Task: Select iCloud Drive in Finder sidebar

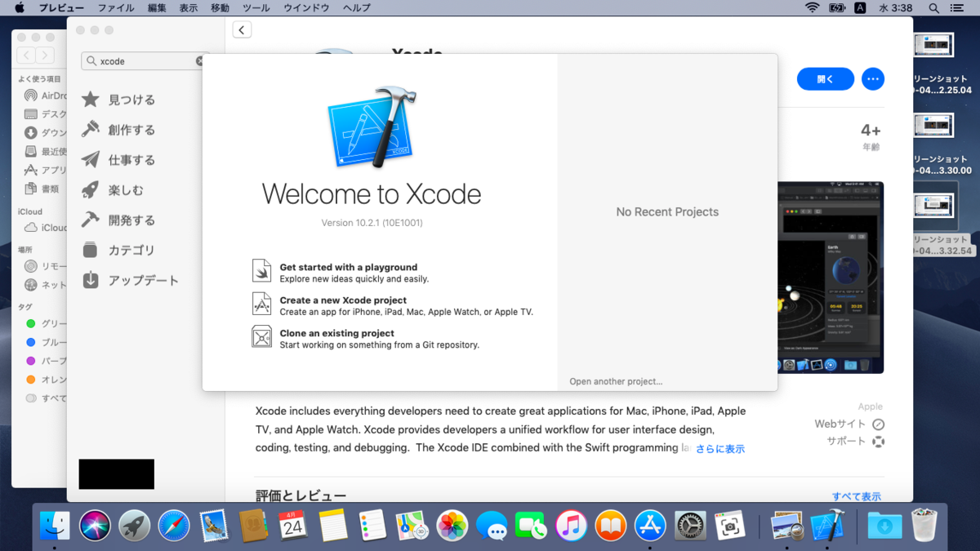Action: pos(47,228)
